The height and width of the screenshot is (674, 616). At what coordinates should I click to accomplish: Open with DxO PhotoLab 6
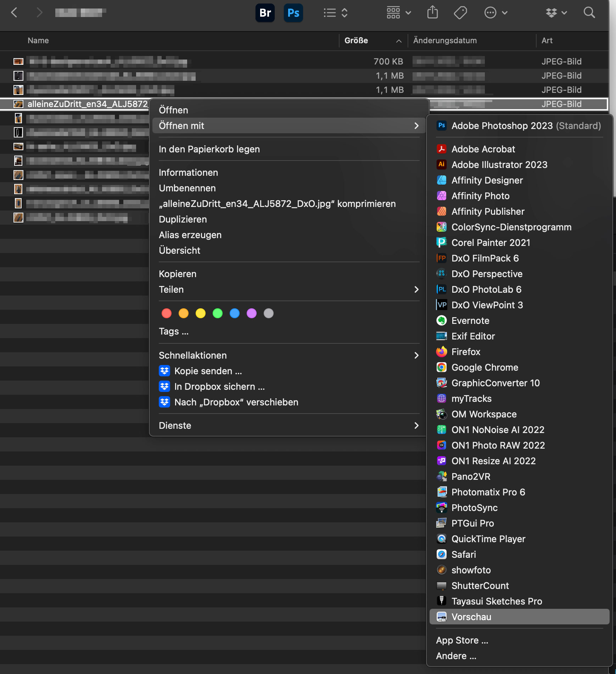click(x=519, y=290)
